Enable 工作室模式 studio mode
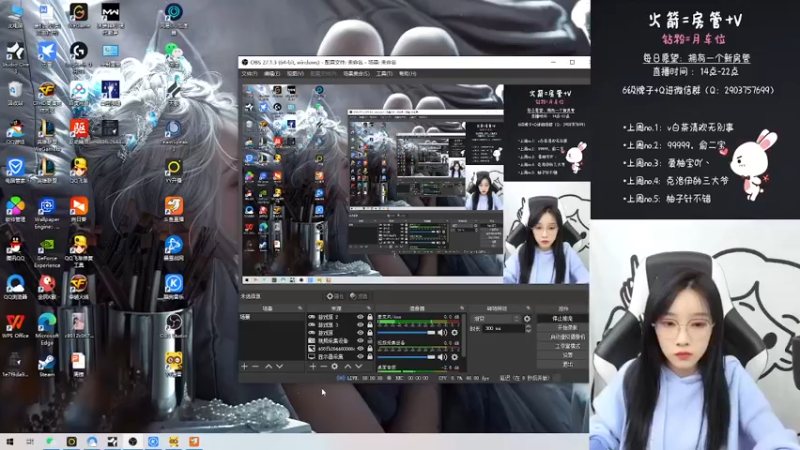Screen dimensions: 800x450 [x=563, y=346]
